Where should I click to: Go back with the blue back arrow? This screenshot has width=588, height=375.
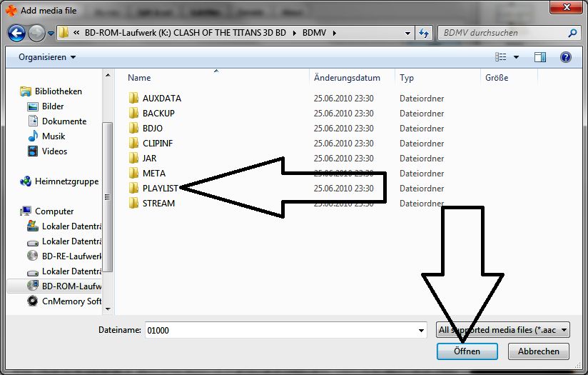tap(16, 33)
